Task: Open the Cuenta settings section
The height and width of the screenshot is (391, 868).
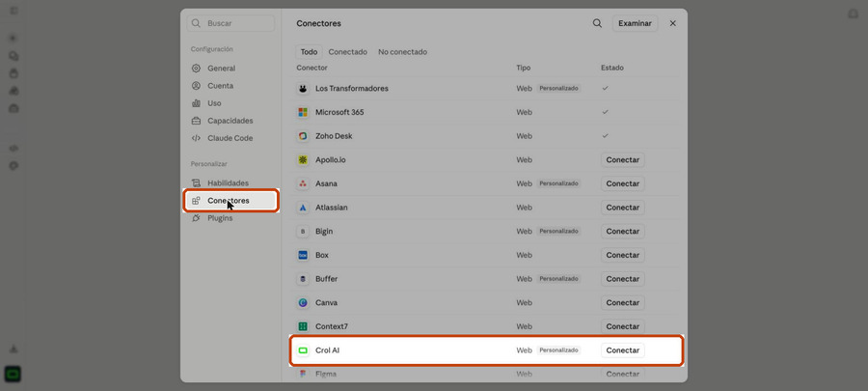Action: point(231,86)
